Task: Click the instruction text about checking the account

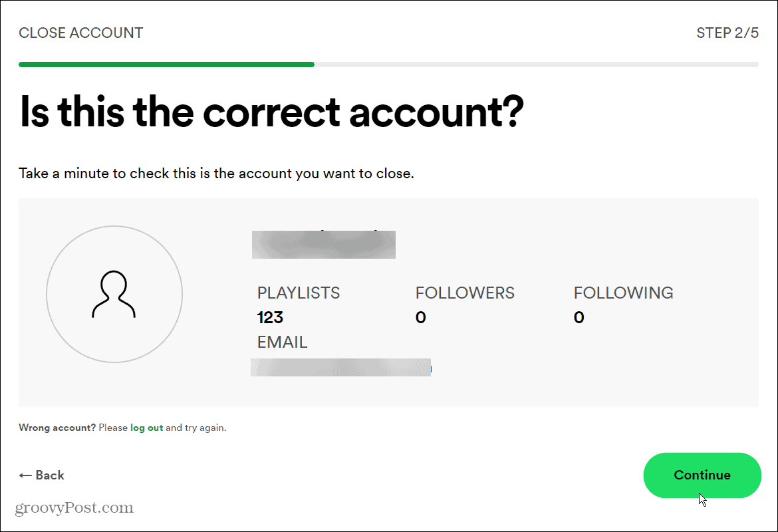Action: [x=216, y=173]
